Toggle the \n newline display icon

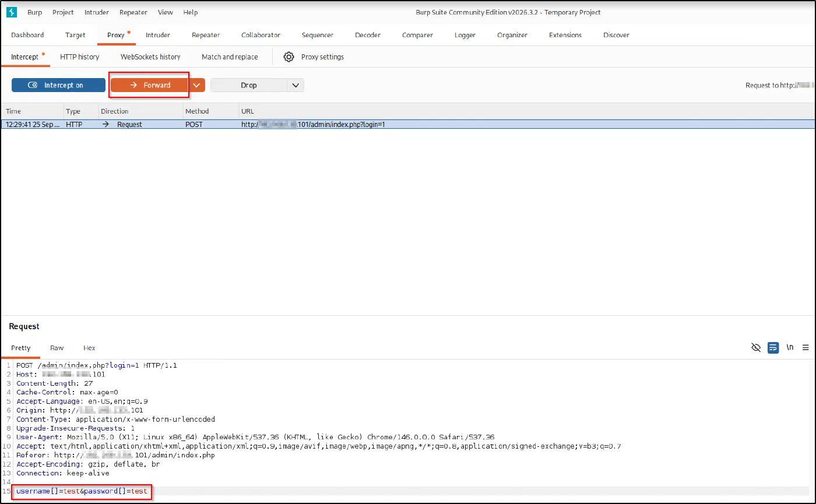pos(790,348)
